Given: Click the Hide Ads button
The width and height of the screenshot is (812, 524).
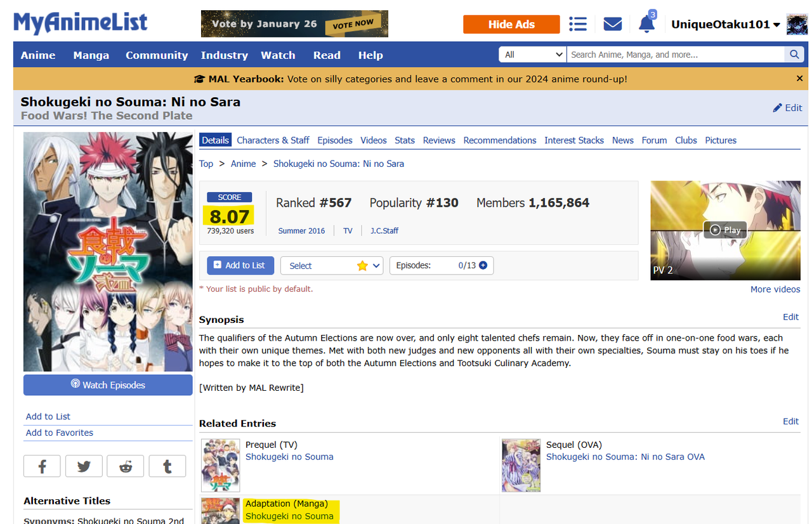Looking at the screenshot, I should coord(511,24).
